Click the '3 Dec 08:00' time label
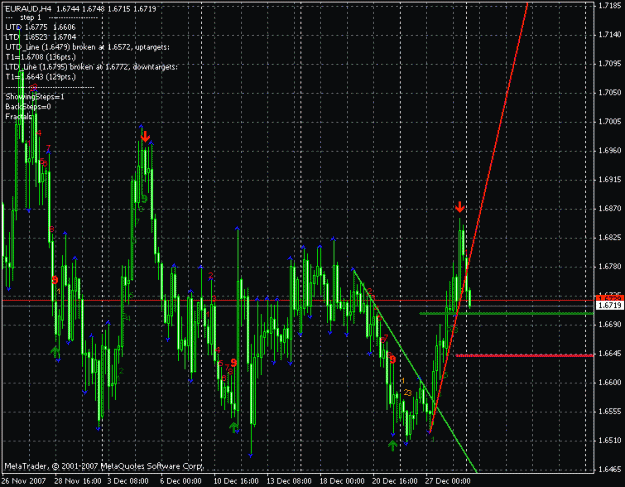 (x=128, y=481)
